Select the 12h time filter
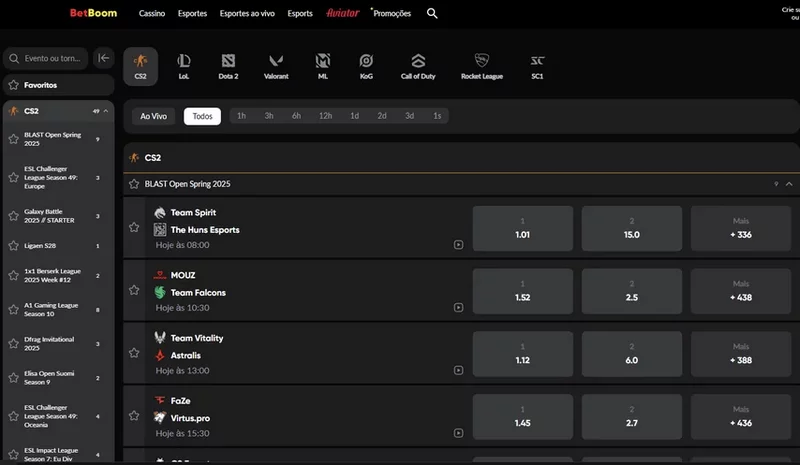The height and width of the screenshot is (465, 800). click(x=325, y=116)
